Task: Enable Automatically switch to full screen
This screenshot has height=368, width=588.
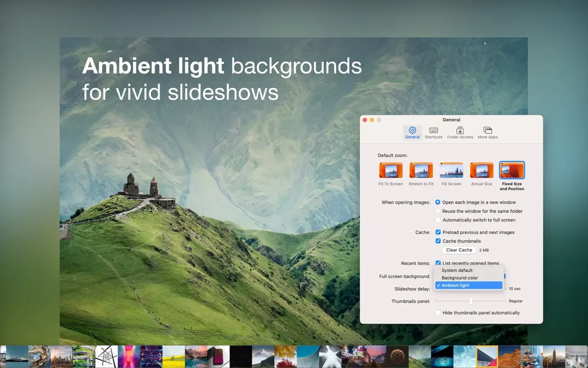Action: (438, 220)
